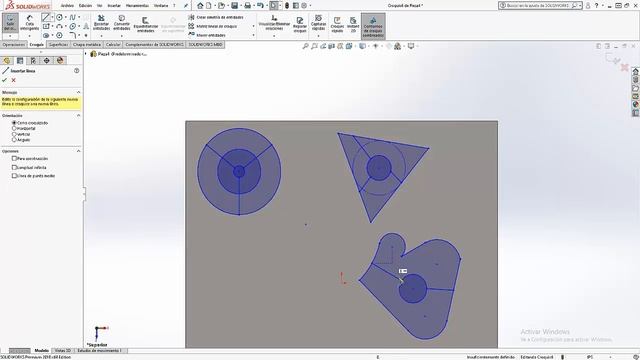Click Equidistanciar entidades offset tool

point(146,25)
